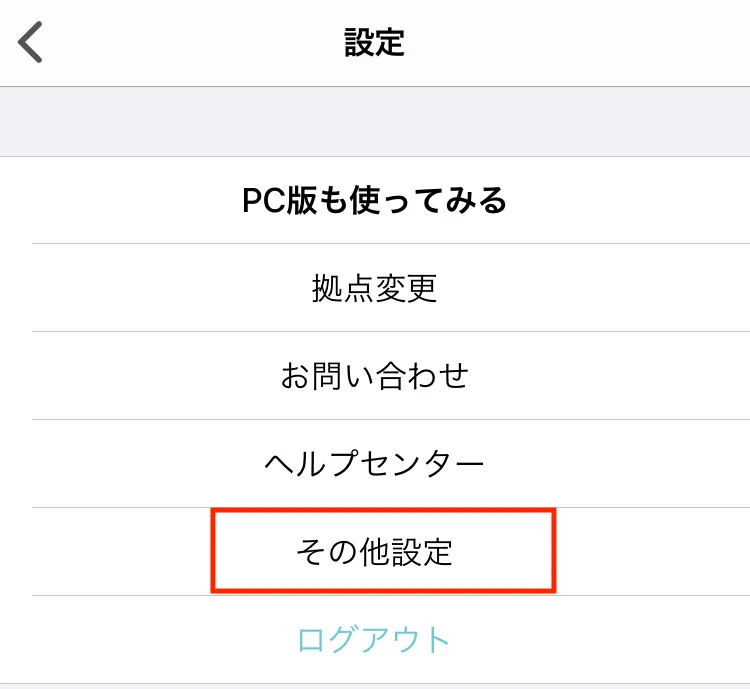The image size is (750, 689).
Task: Click the 設定 page title
Action: pyautogui.click(x=374, y=43)
